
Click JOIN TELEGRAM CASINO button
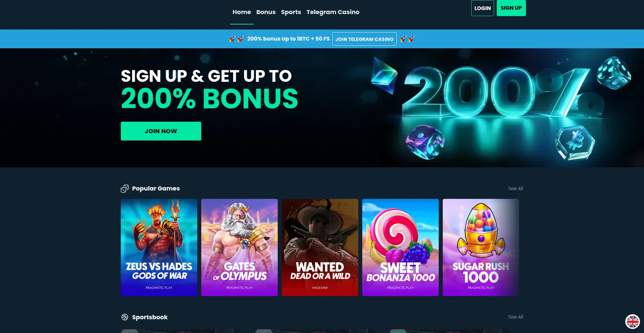tap(364, 39)
